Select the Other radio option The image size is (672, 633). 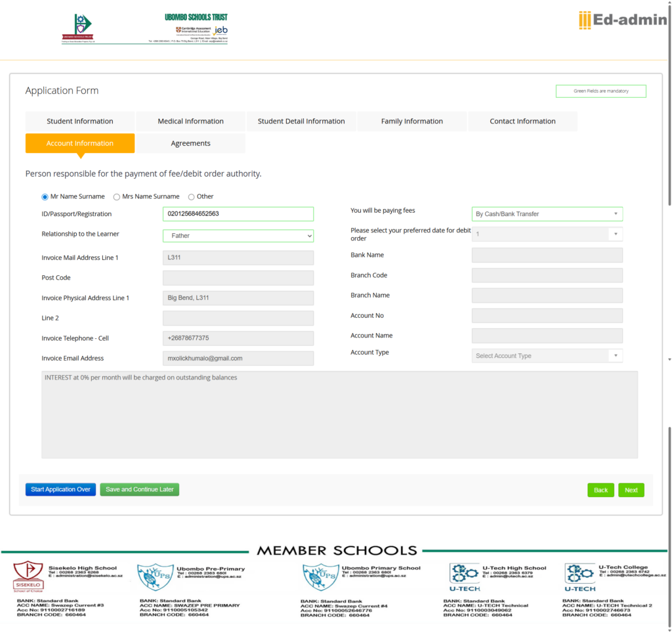[191, 197]
